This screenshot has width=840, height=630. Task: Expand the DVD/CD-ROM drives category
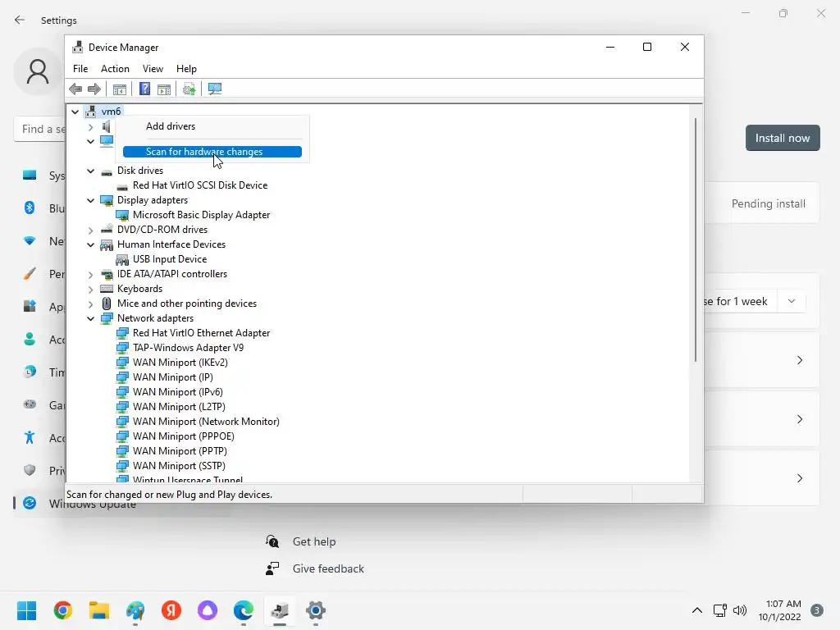(90, 231)
